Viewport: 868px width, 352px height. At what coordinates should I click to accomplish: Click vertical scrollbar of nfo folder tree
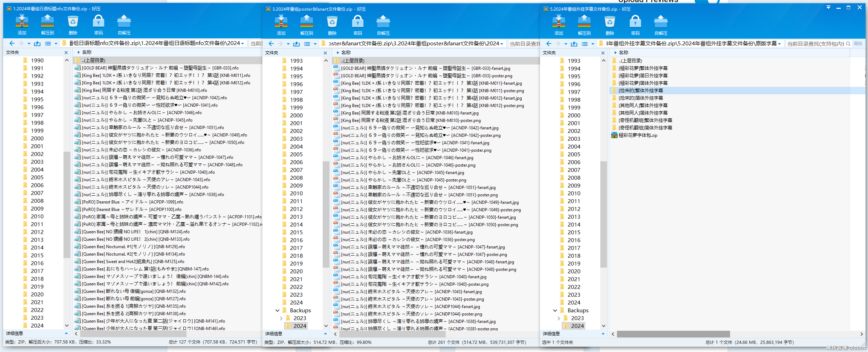[x=66, y=204]
